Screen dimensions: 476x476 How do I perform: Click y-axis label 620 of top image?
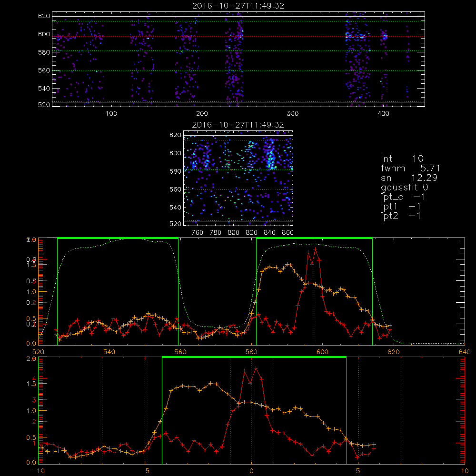pyautogui.click(x=44, y=16)
